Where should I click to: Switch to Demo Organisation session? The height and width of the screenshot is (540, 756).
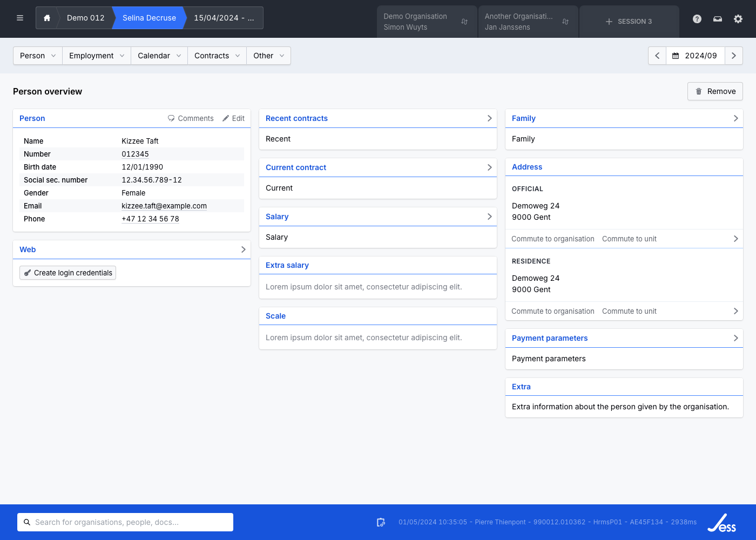point(426,22)
